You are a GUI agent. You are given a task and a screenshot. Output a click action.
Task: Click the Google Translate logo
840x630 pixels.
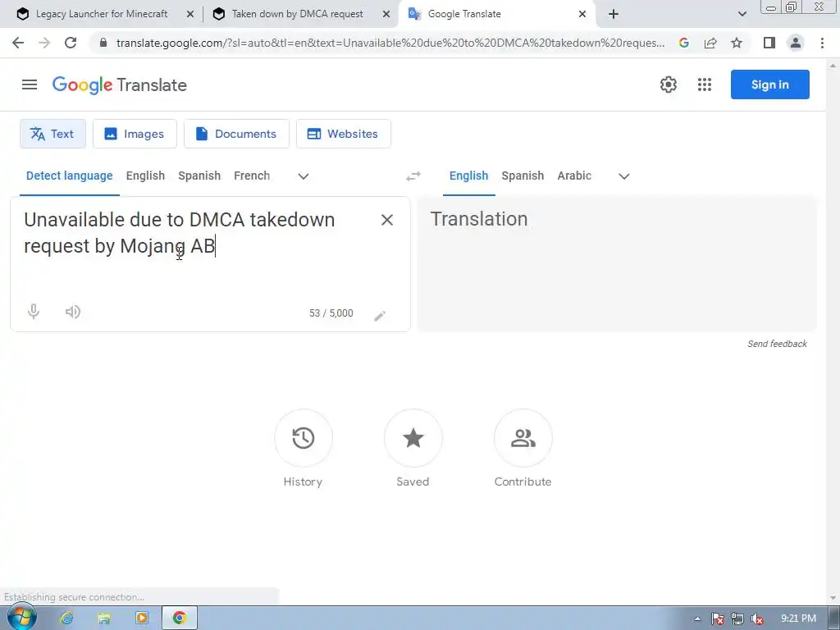pos(120,84)
